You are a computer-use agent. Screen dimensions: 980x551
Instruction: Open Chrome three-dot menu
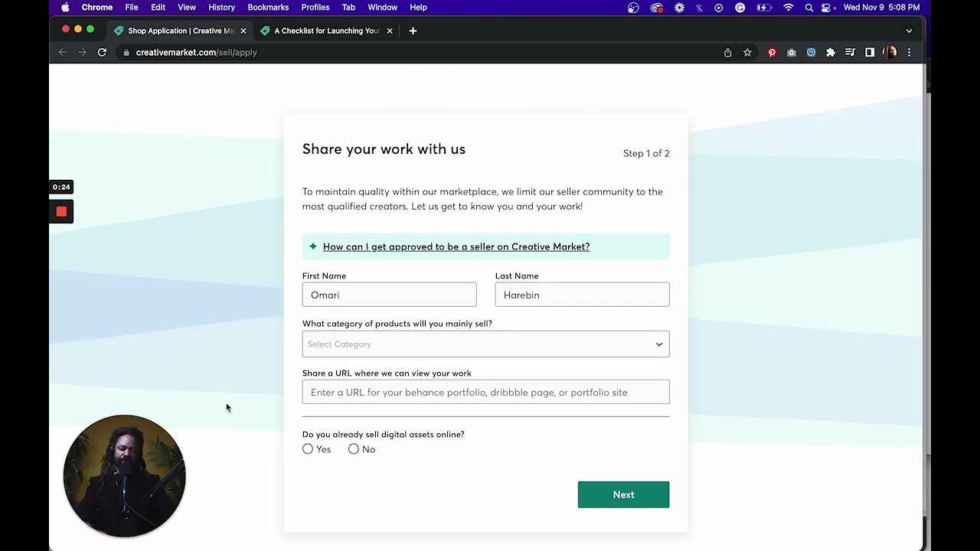[909, 53]
